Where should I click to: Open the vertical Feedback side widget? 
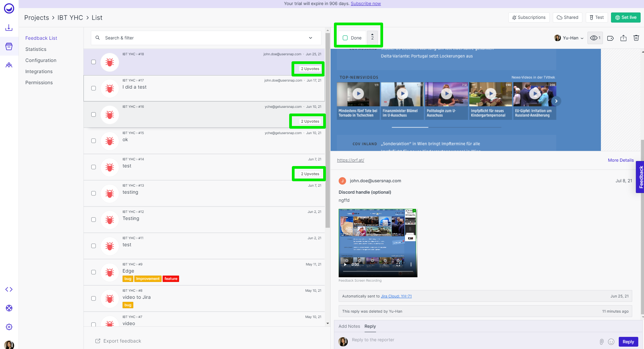pos(640,177)
